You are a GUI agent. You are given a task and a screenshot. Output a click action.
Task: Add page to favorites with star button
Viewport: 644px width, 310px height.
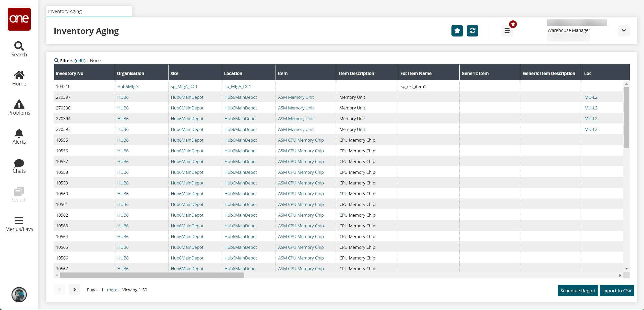click(457, 31)
